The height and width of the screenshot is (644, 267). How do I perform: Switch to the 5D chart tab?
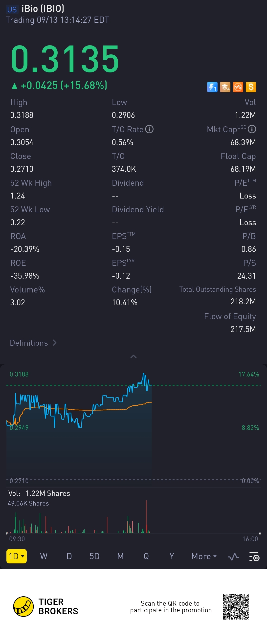tap(94, 556)
